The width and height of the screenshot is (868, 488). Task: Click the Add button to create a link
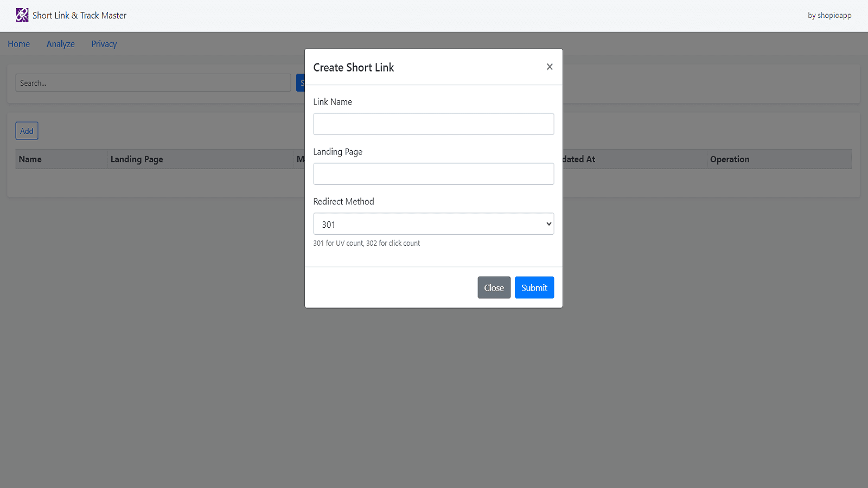(26, 131)
